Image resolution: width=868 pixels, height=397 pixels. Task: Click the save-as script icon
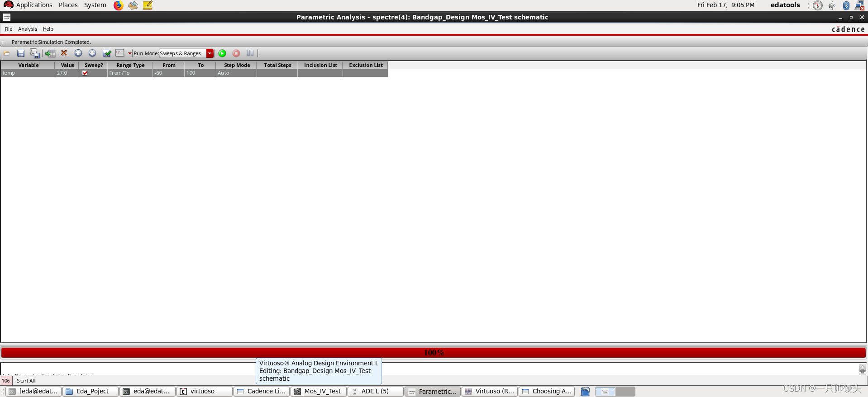35,53
